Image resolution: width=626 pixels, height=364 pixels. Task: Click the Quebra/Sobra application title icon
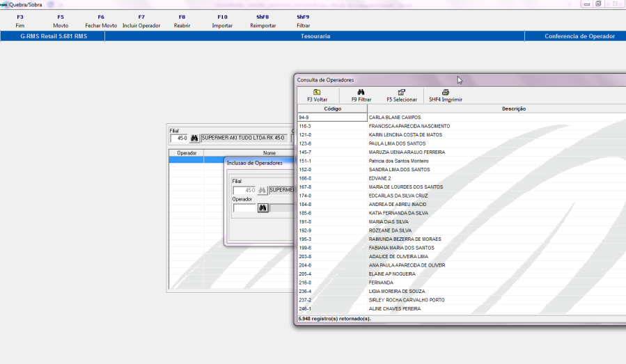[x=4, y=5]
